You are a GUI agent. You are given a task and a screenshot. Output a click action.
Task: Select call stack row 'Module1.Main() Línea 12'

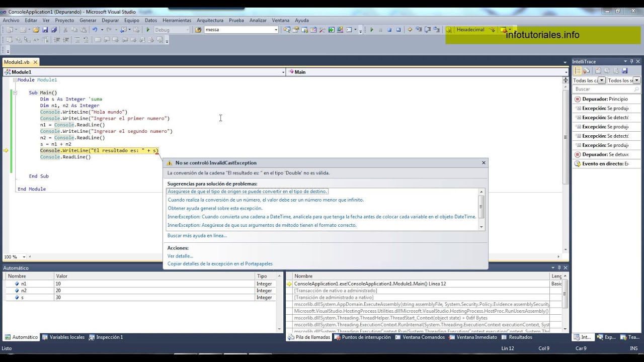[370, 284]
